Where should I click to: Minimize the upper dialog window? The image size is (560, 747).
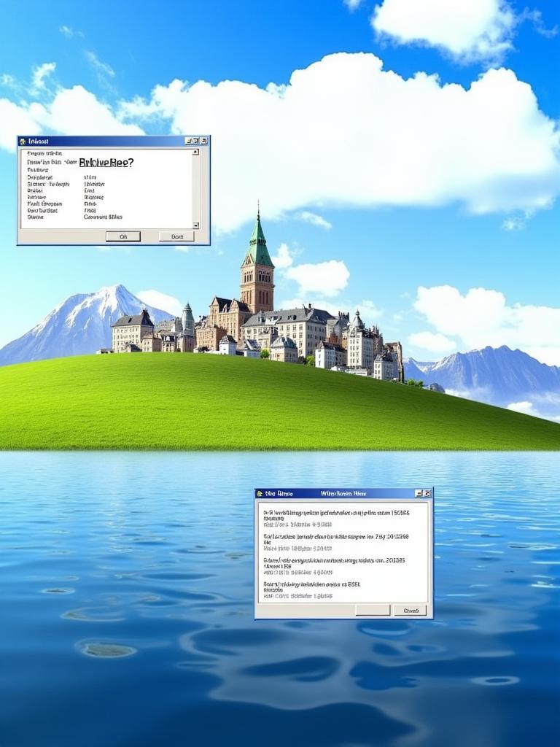(189, 141)
